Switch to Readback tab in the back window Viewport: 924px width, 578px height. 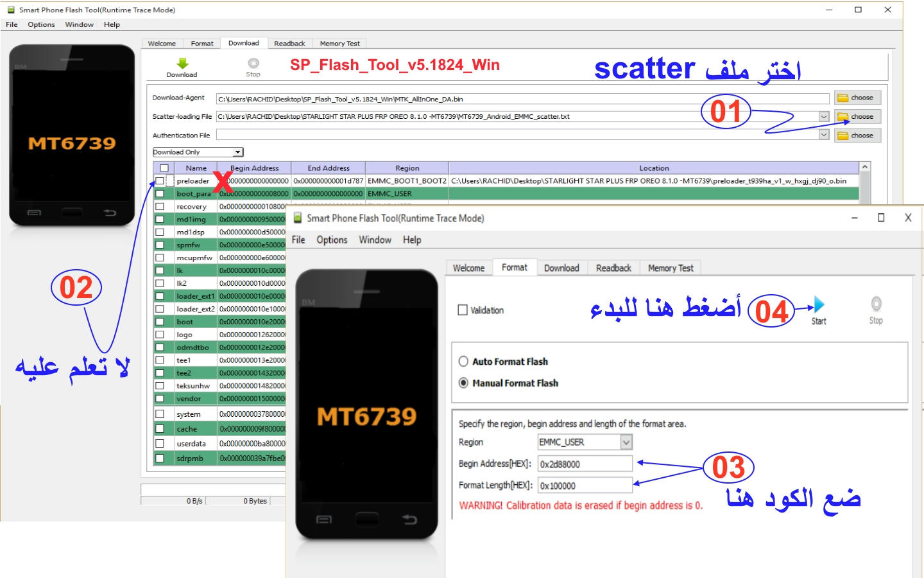point(289,44)
